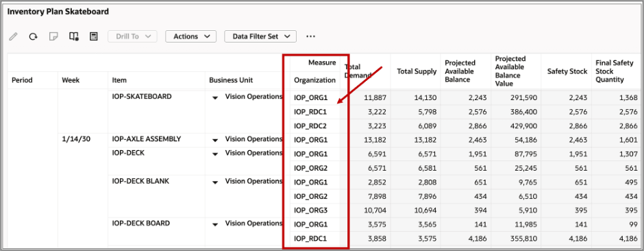Click the balance value 54,186
This screenshot has width=644, height=251.
(x=527, y=140)
